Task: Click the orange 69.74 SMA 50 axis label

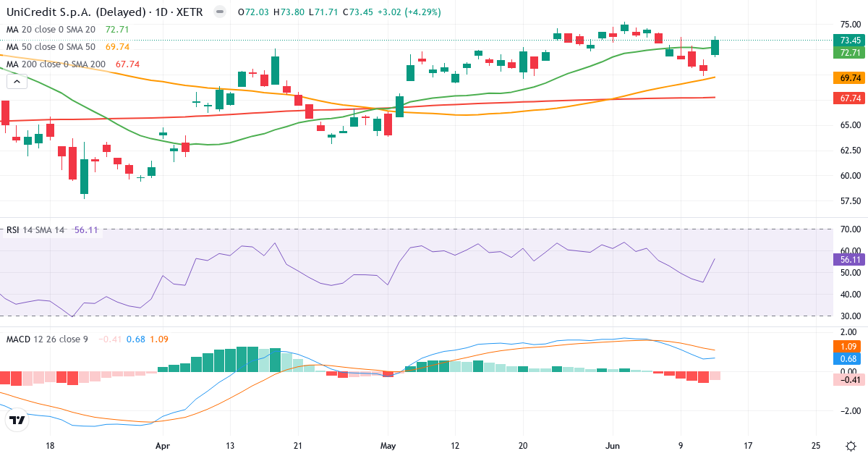Action: pyautogui.click(x=848, y=77)
